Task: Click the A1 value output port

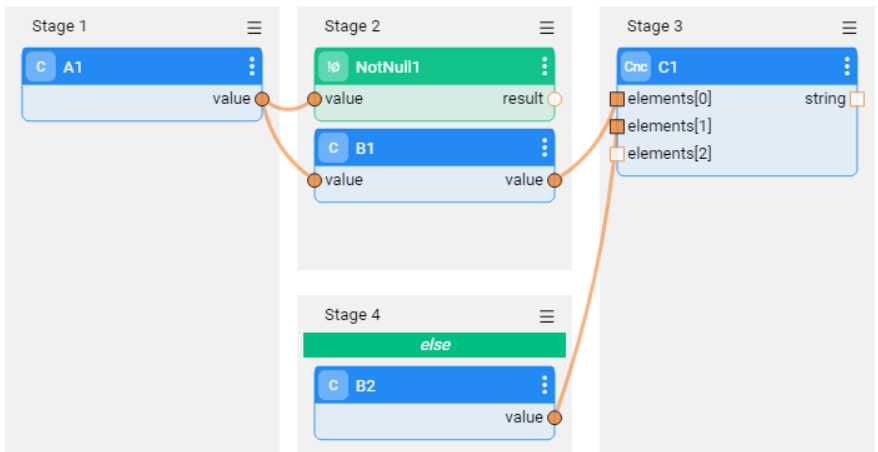Action: (x=262, y=99)
